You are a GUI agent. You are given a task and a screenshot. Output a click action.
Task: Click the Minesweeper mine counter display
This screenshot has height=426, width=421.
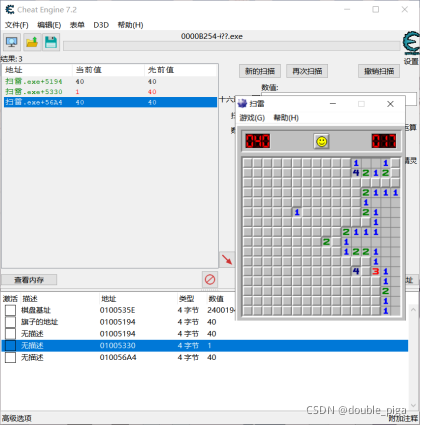pos(258,141)
